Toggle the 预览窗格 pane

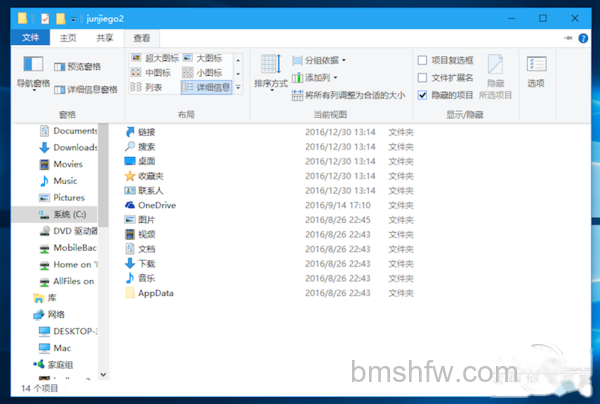pyautogui.click(x=78, y=67)
